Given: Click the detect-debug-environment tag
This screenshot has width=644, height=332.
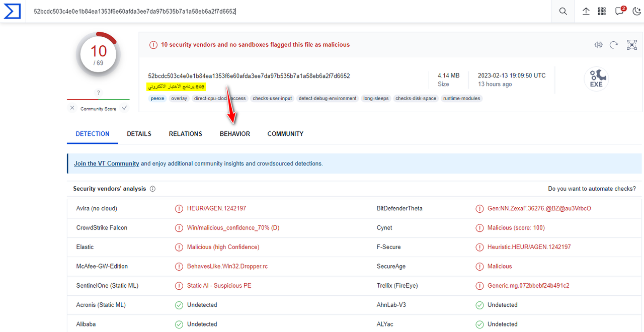Looking at the screenshot, I should pos(328,99).
